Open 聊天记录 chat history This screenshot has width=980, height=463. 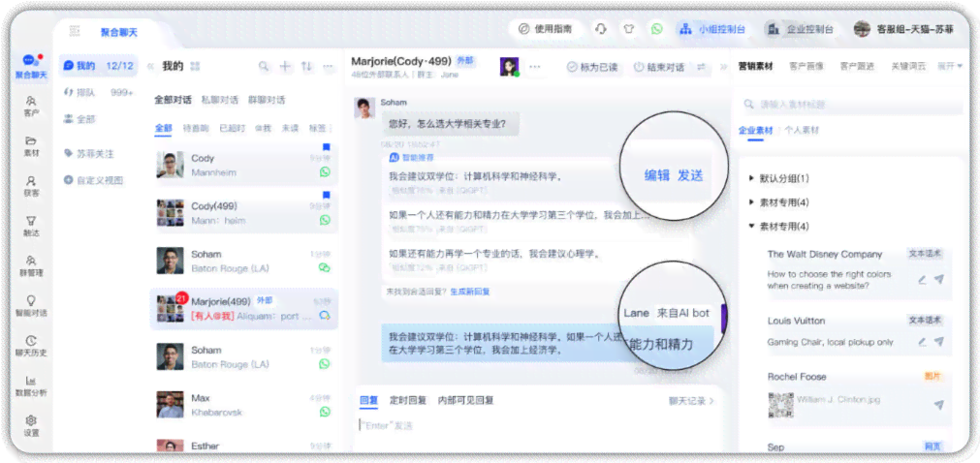point(691,400)
